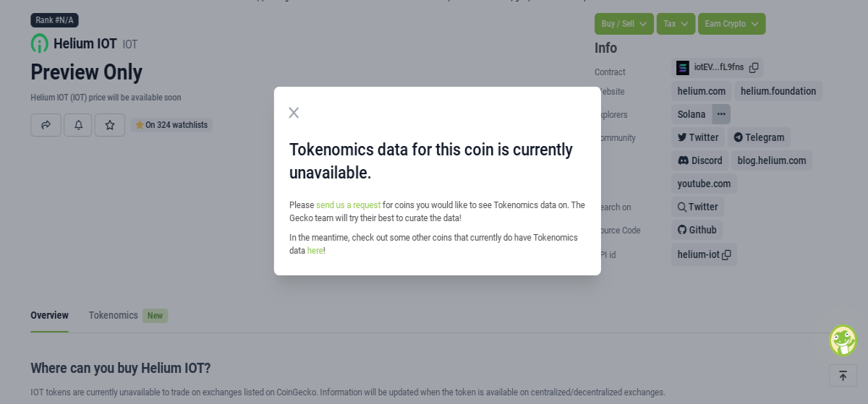868x404 pixels.
Task: Toggle the star watchlist button
Action: pyautogui.click(x=110, y=125)
